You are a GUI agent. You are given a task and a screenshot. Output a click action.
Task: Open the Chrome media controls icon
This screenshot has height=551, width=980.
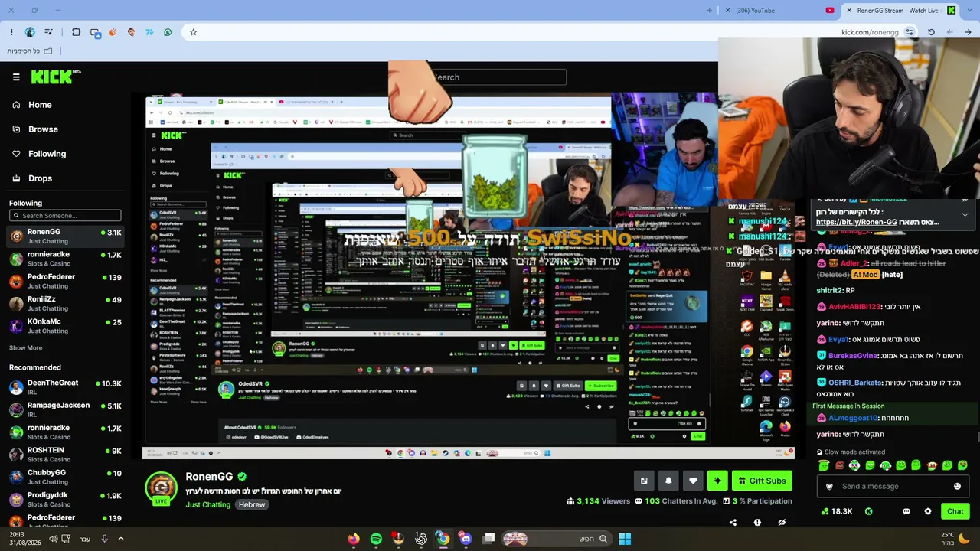[x=48, y=32]
